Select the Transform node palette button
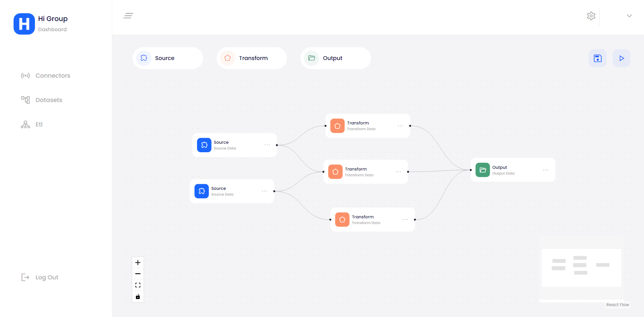The image size is (644, 317). 252,58
